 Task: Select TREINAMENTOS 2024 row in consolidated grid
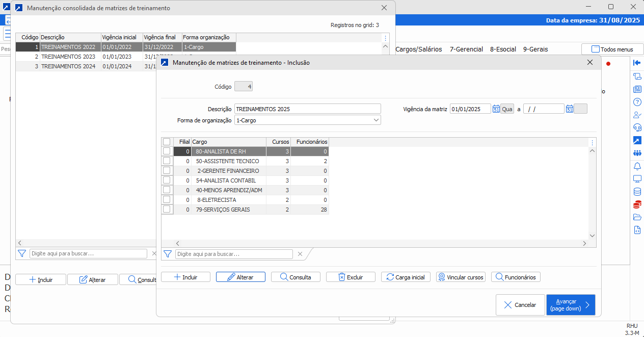click(x=86, y=66)
